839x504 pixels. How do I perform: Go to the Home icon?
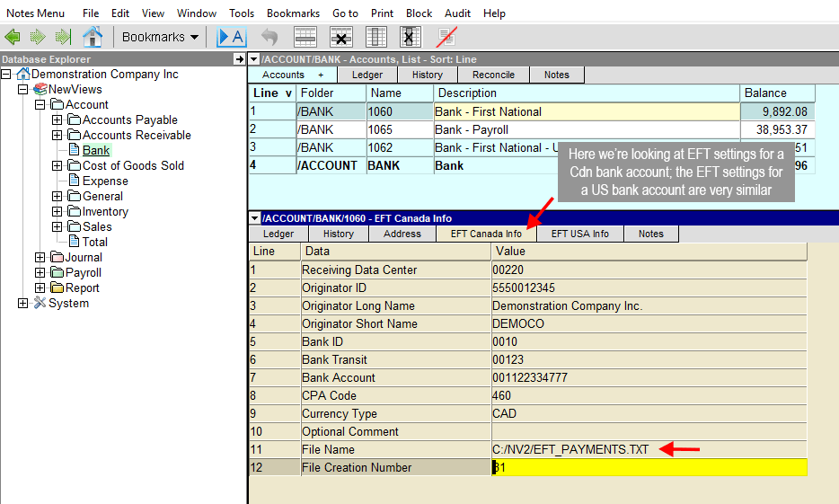point(92,37)
